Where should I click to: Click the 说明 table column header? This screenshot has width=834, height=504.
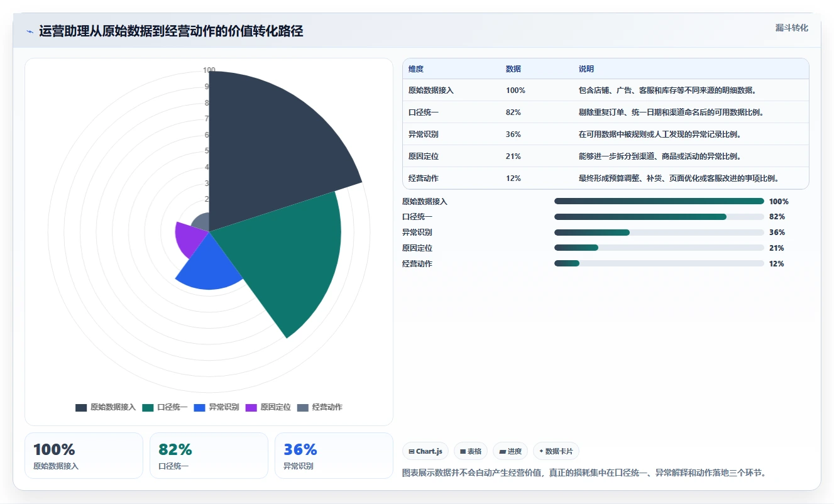click(x=586, y=69)
